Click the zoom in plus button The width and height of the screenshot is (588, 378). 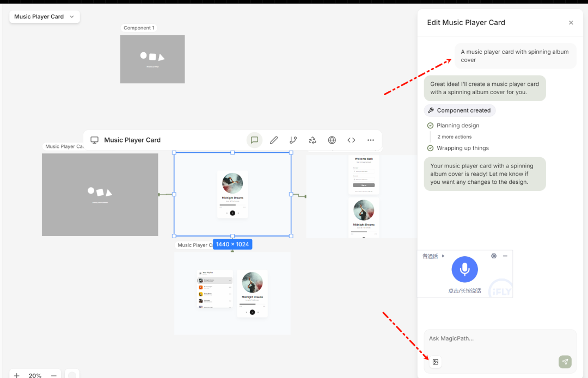tap(16, 375)
